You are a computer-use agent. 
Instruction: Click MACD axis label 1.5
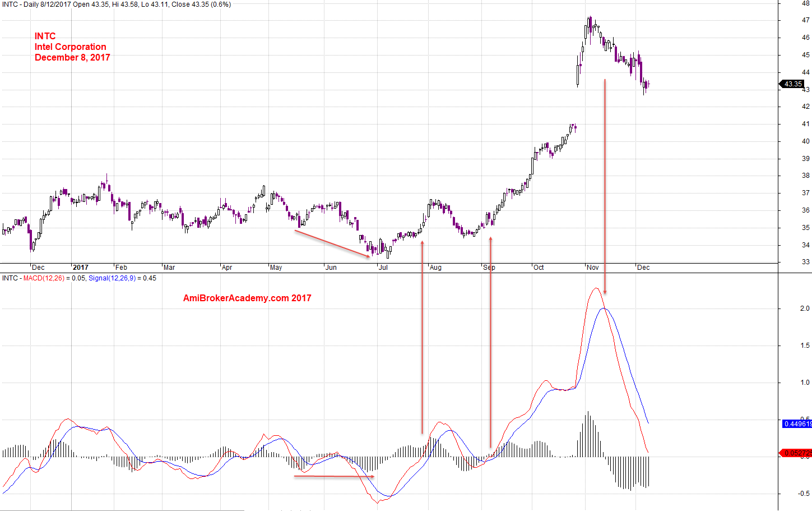[805, 346]
